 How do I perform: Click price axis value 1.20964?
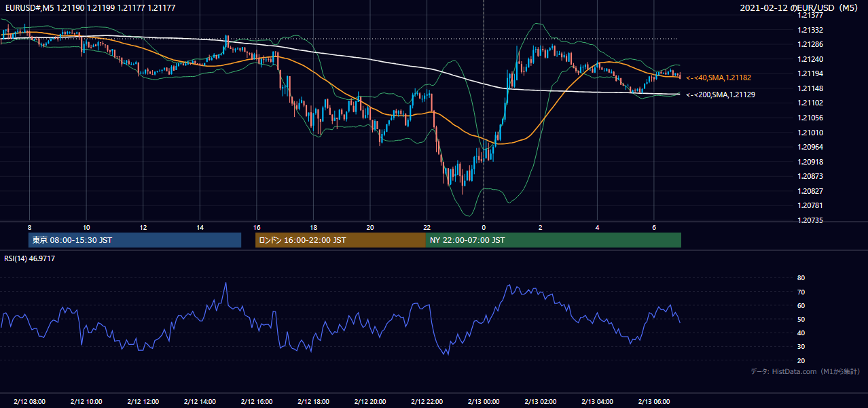click(x=810, y=147)
